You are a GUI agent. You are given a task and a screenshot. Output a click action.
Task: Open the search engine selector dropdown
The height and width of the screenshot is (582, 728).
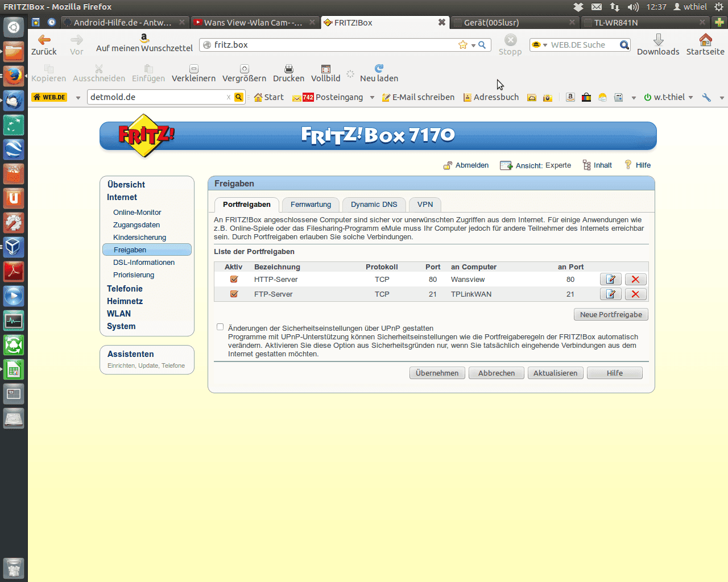click(x=545, y=45)
